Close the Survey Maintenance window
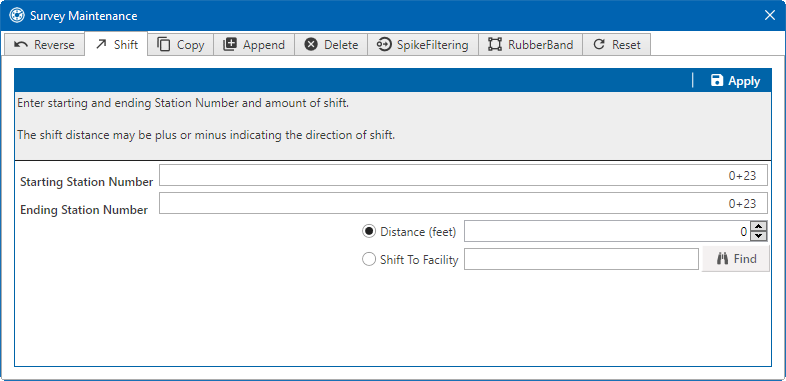The image size is (786, 381). pyautogui.click(x=769, y=16)
